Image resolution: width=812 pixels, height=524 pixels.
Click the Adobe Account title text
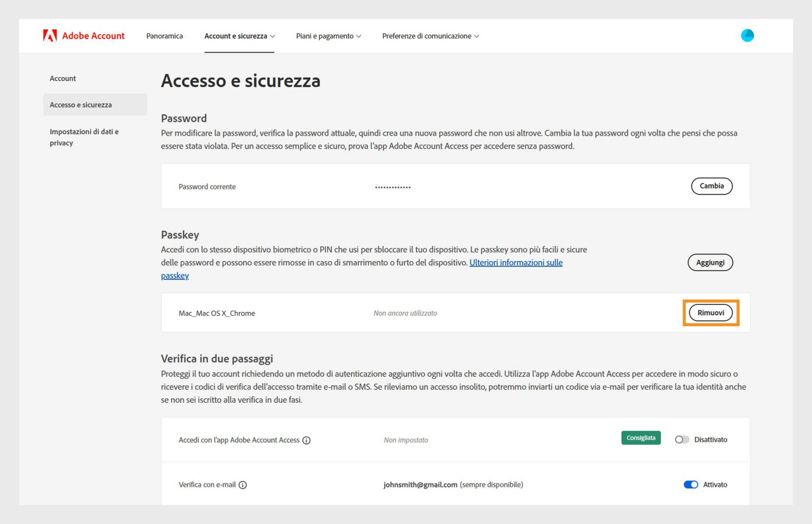93,36
